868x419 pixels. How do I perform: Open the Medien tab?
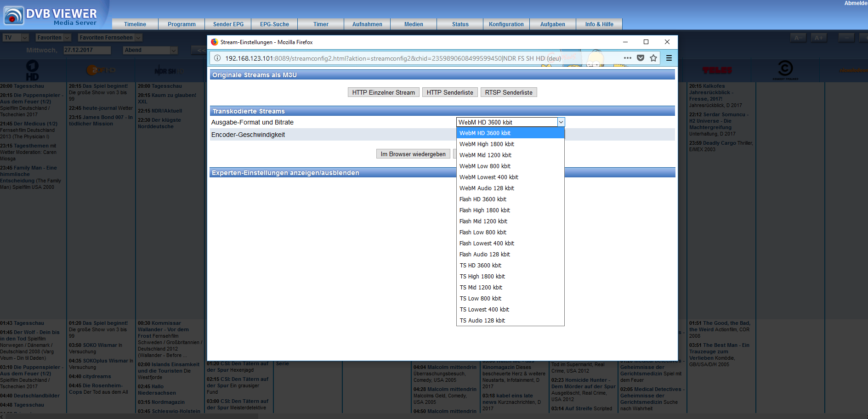point(414,24)
